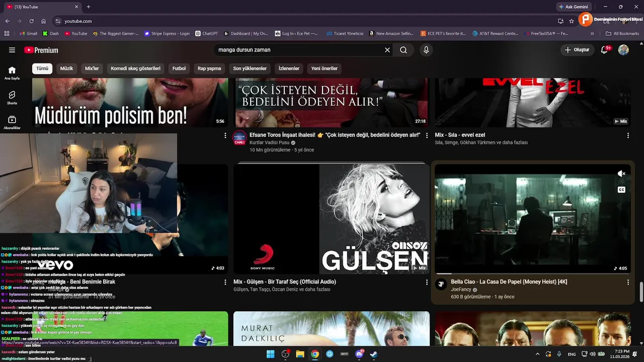The width and height of the screenshot is (644, 362).
Task: Bookmark this page with the star icon
Action: (x=572, y=21)
